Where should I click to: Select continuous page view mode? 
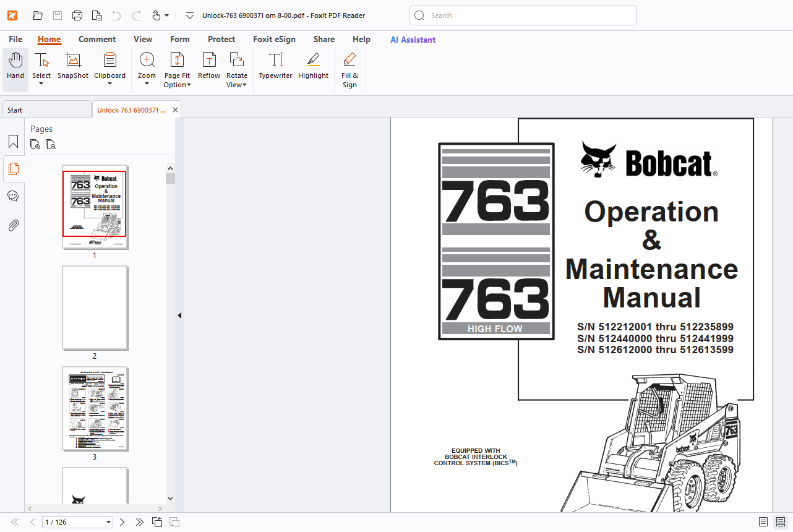tap(781, 522)
